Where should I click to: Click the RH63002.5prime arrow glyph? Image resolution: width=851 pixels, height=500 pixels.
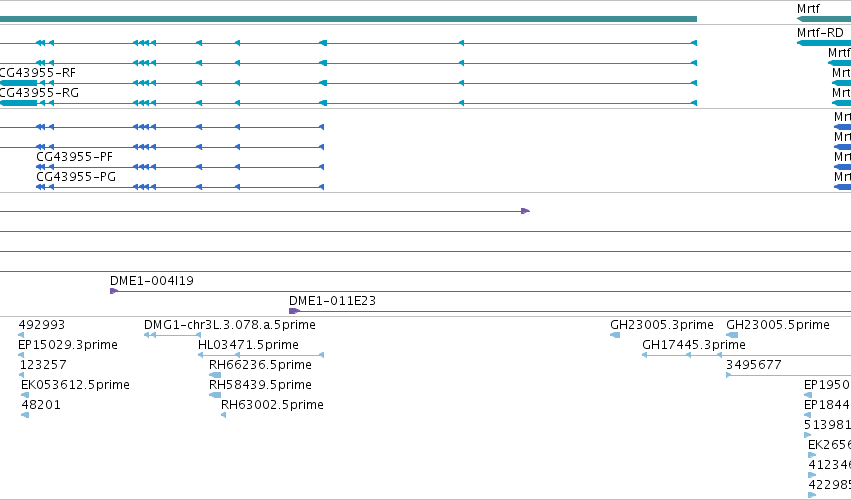[x=224, y=415]
